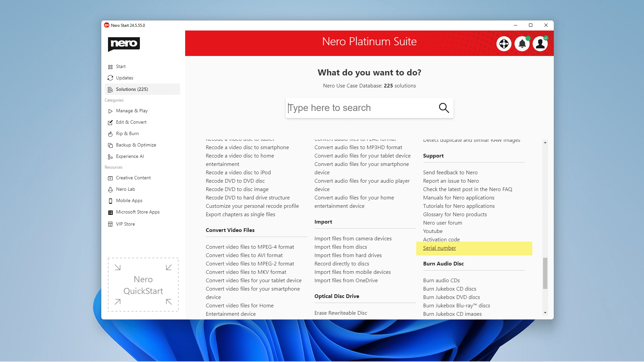Click the Manage & Play triangle icon

point(110,111)
